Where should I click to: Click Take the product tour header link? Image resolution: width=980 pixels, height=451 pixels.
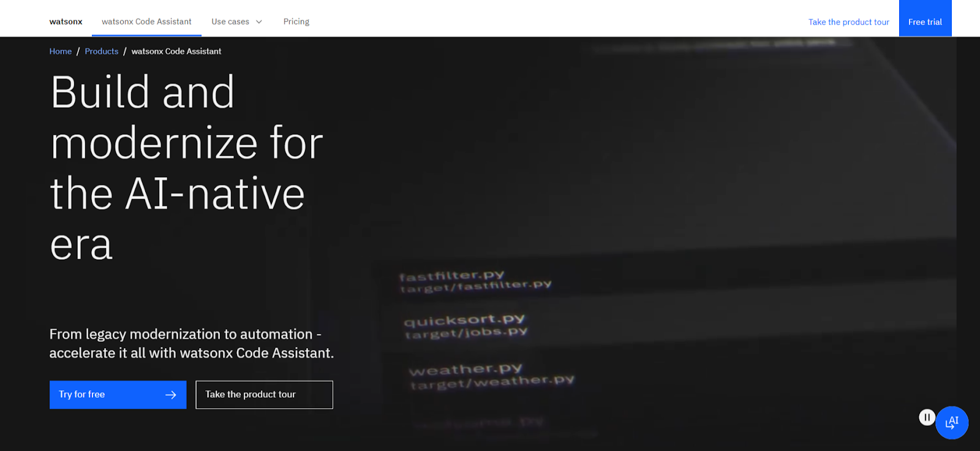pos(848,22)
